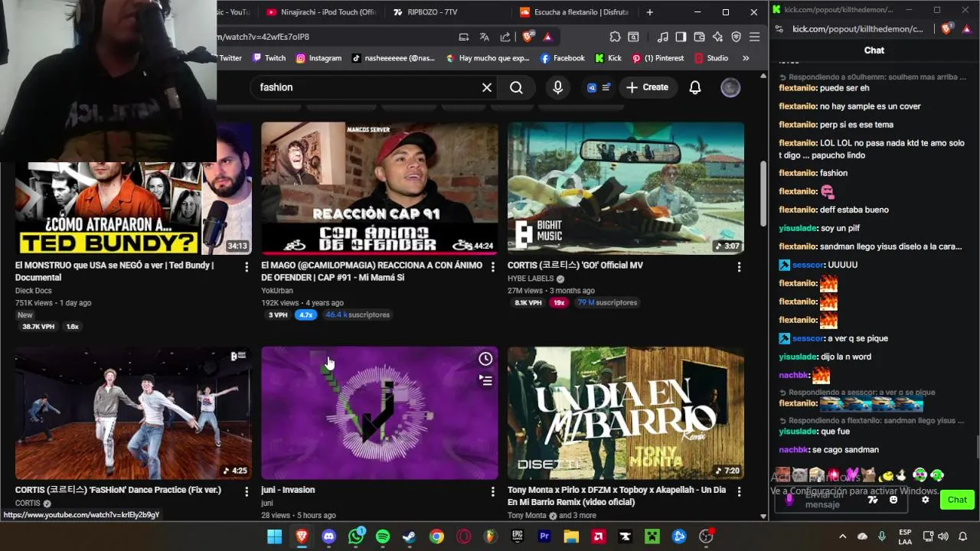The width and height of the screenshot is (980, 551).
Task: Open options menu for Un Dia En Mi Barrio Remix
Action: [x=739, y=491]
